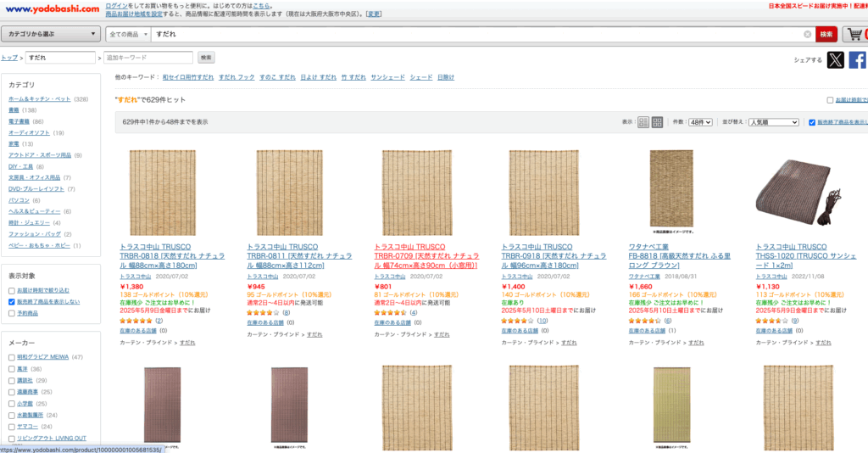Check the 明和グラビア MEIWA maker filter
This screenshot has height=453, width=868.
(12, 358)
